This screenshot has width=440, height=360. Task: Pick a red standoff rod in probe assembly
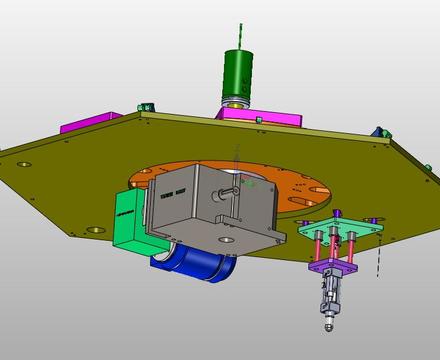tap(317, 249)
